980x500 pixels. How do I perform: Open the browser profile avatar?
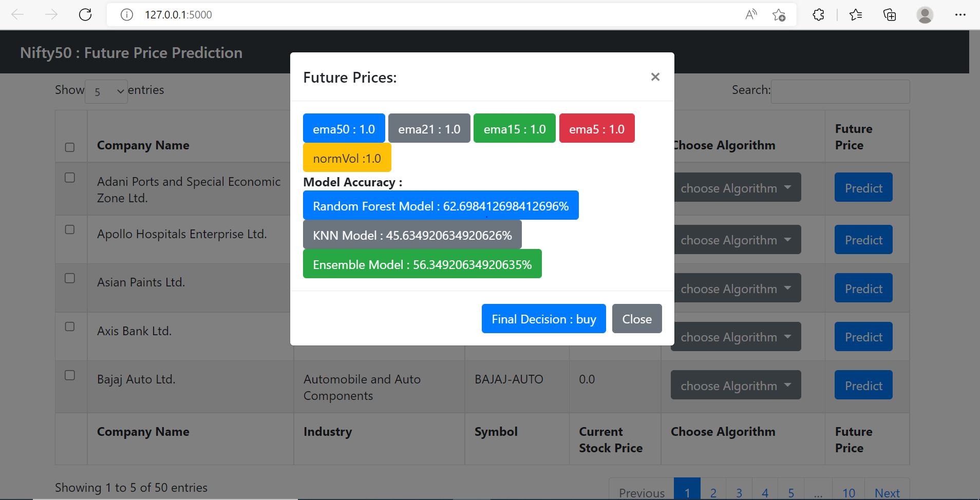(x=925, y=14)
